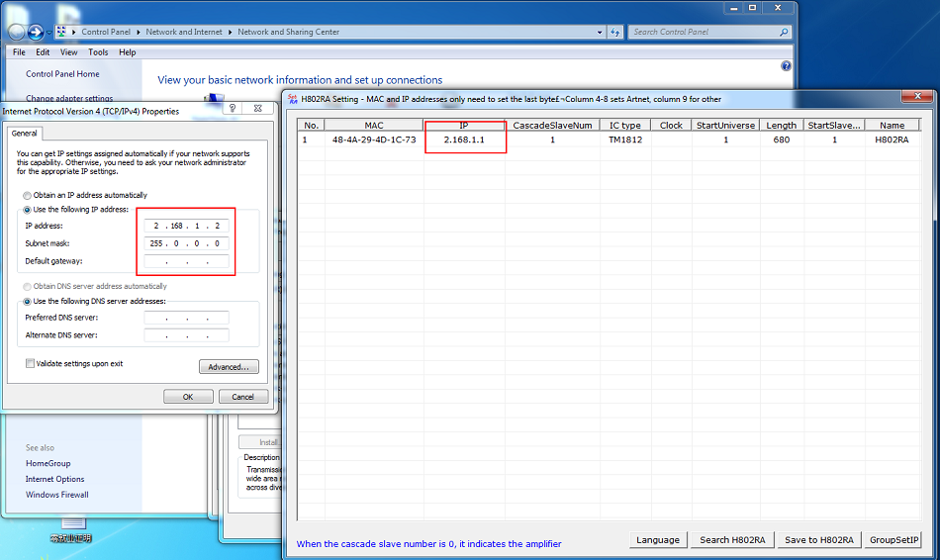940x560 pixels.
Task: Click the Search H802RA button
Action: pos(732,539)
